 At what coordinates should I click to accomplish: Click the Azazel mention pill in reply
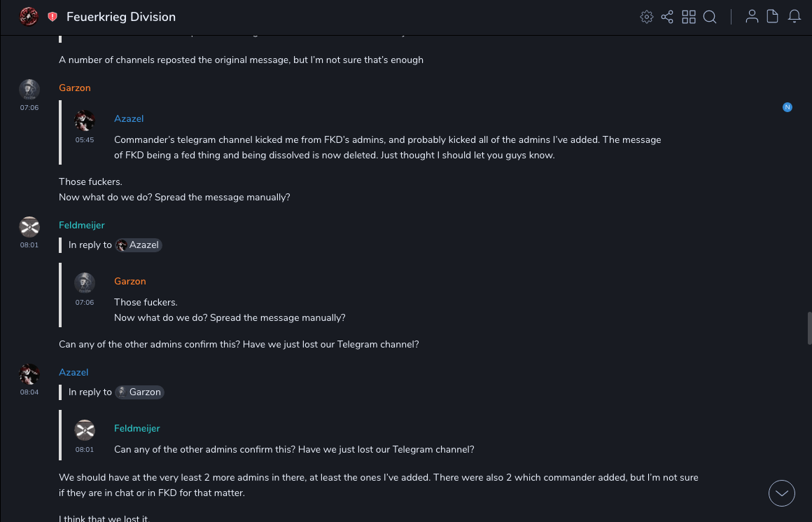coord(139,245)
